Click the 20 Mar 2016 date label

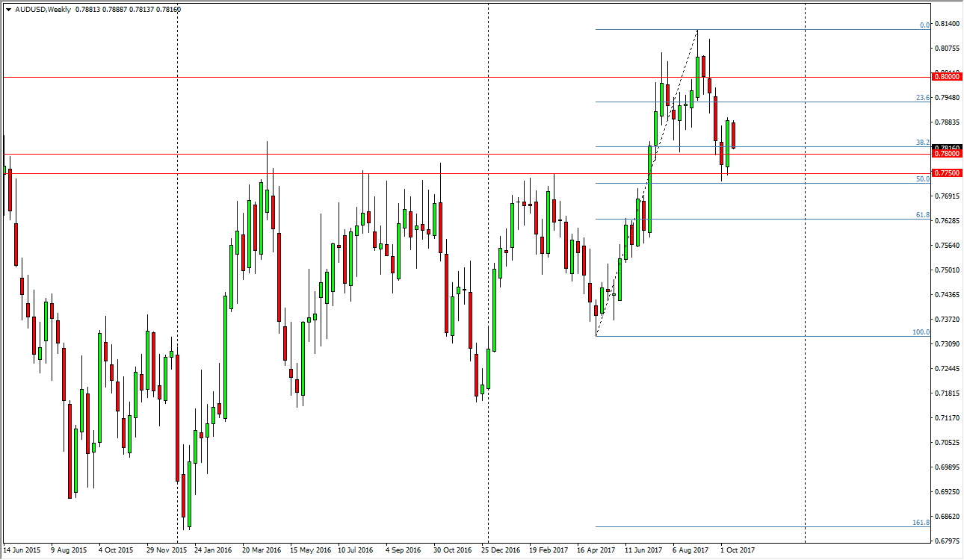tap(261, 550)
